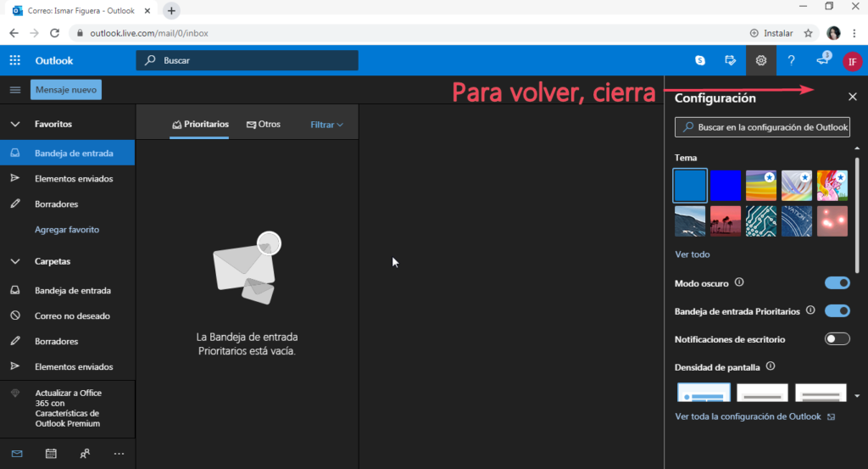
Task: Click Mensaje nuevo button
Action: pyautogui.click(x=66, y=90)
